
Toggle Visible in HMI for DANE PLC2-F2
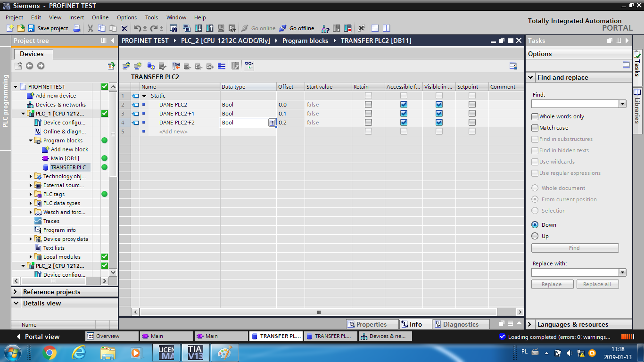[439, 123]
